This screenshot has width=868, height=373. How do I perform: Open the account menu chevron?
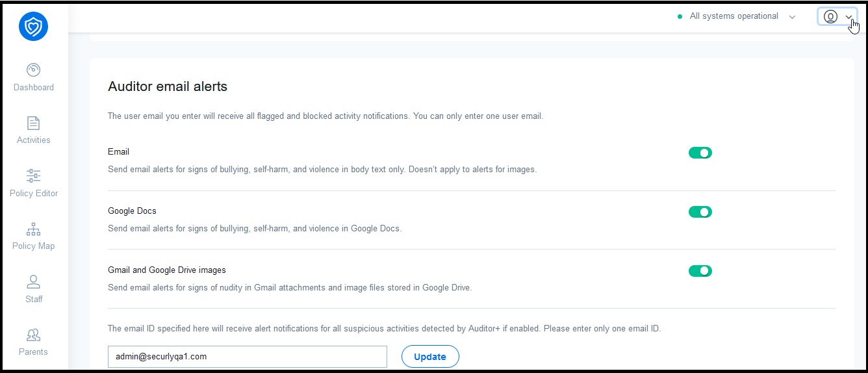pos(849,18)
